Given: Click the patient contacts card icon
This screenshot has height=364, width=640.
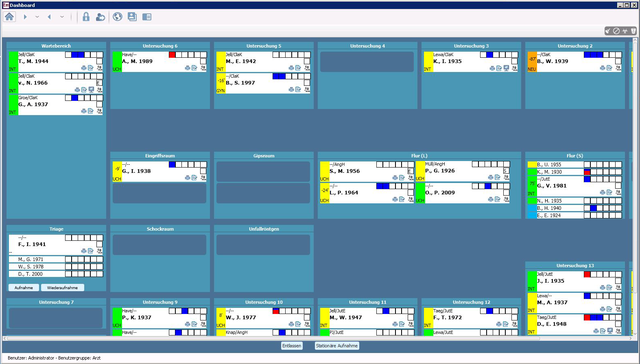Looking at the screenshot, I should (132, 17).
